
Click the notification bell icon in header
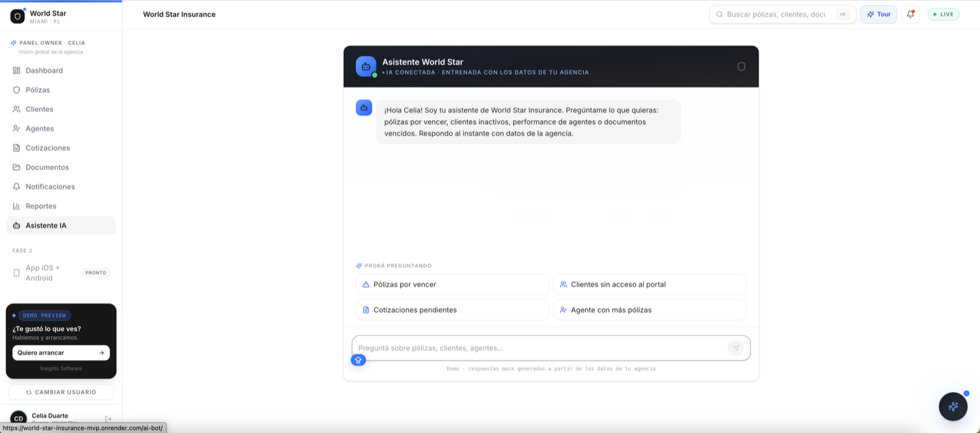point(910,14)
